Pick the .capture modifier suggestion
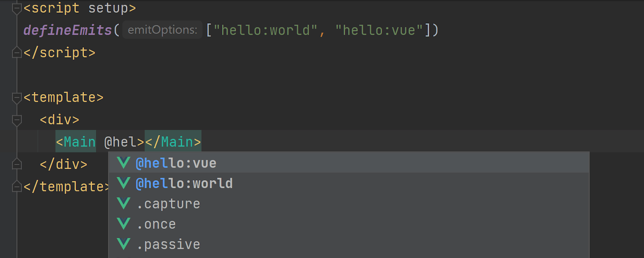The width and height of the screenshot is (644, 258). [x=168, y=204]
